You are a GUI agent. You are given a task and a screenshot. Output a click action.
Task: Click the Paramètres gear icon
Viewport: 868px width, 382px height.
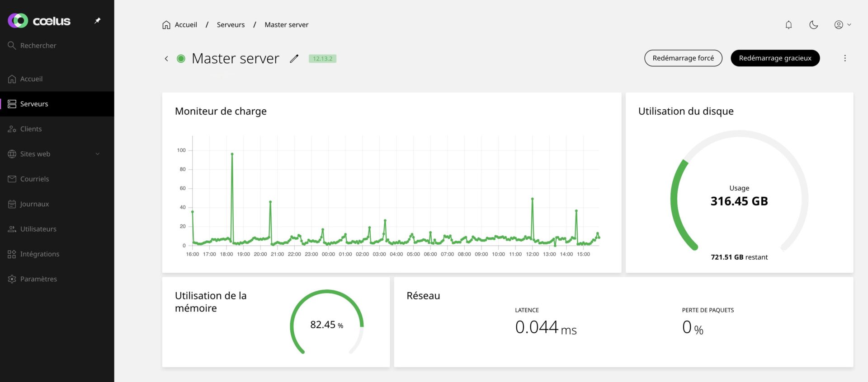(x=12, y=279)
